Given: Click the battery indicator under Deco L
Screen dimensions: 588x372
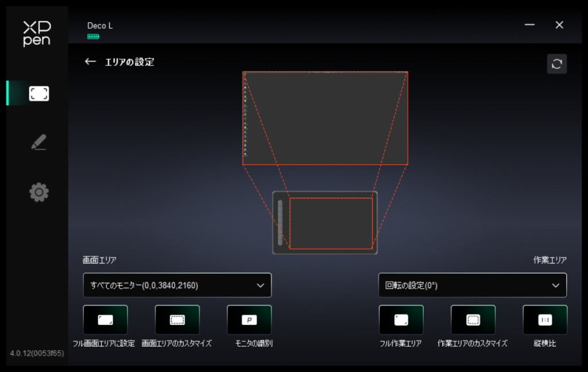Looking at the screenshot, I should point(93,37).
